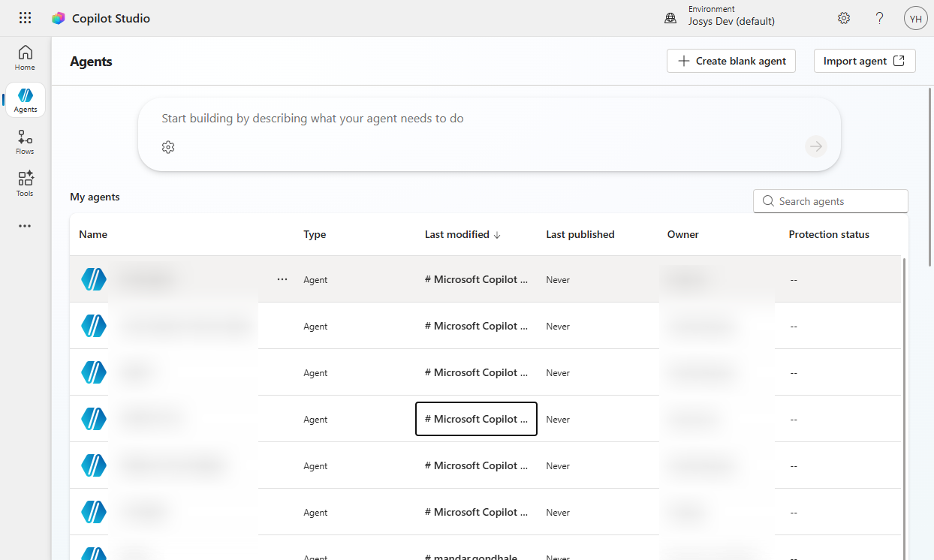934x560 pixels.
Task: Click the fifth agent's icon in the list
Action: coord(94,465)
